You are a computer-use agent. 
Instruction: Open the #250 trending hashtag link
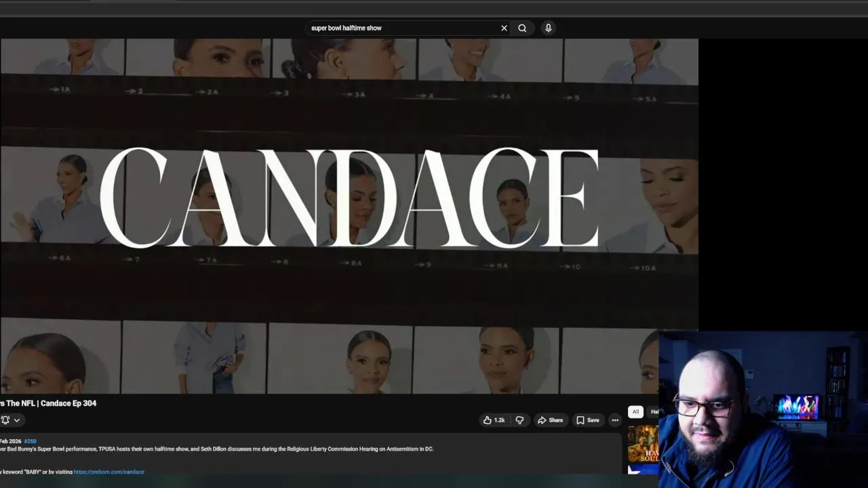[31, 441]
